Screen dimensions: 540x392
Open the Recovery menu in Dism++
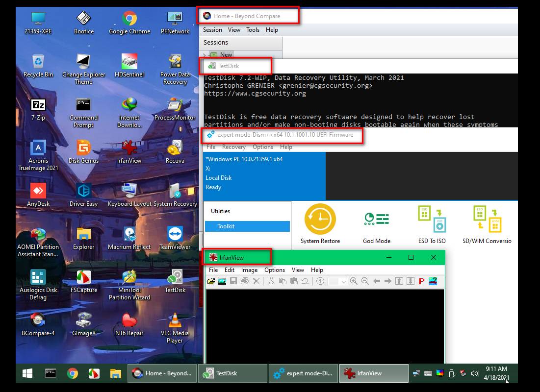(x=234, y=147)
